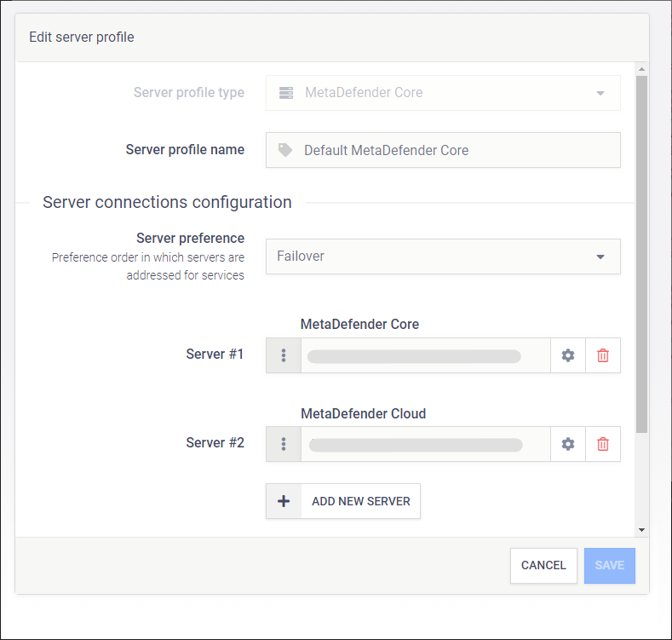672x640 pixels.
Task: Click the drag handle dots for Server #2
Action: (284, 444)
